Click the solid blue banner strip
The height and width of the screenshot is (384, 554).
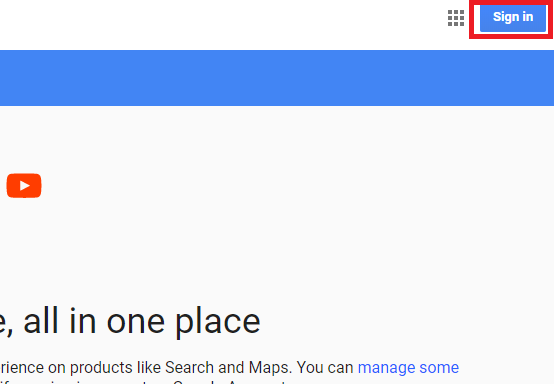pyautogui.click(x=277, y=78)
